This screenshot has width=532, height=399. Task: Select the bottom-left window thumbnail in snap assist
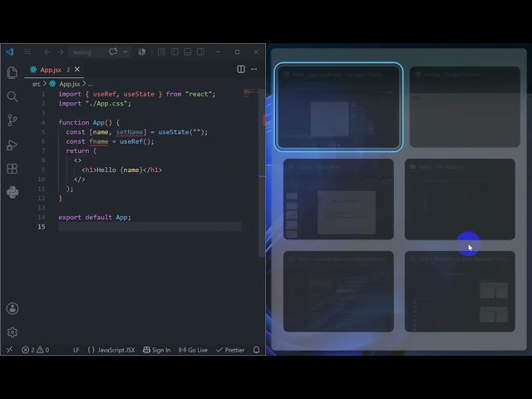(338, 292)
